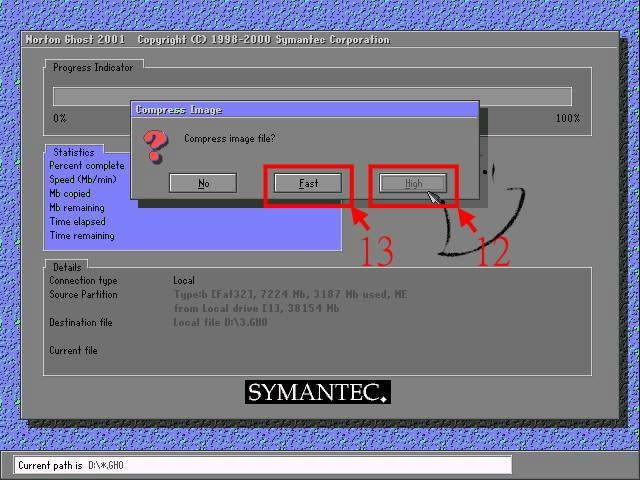Click the 'Compress image file?' prompt text
This screenshot has width=640, height=480.
point(230,138)
